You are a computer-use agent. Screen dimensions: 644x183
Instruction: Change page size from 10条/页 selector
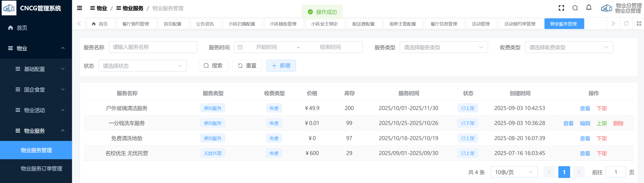coord(514,172)
